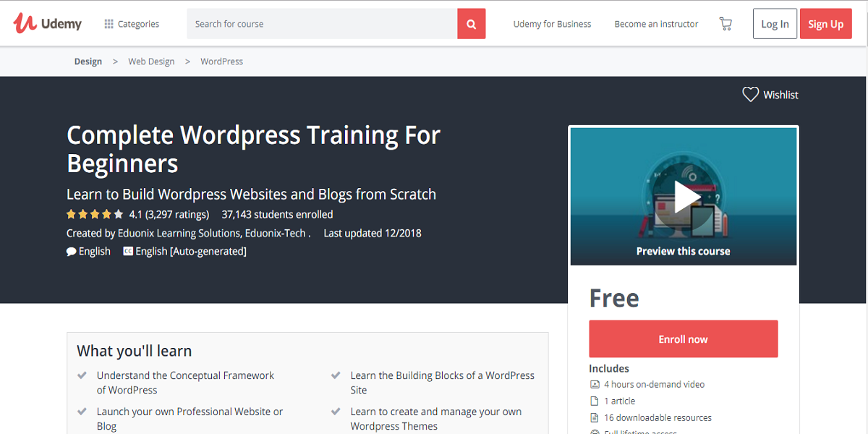The height and width of the screenshot is (434, 868).
Task: Click the article document icon
Action: click(595, 401)
